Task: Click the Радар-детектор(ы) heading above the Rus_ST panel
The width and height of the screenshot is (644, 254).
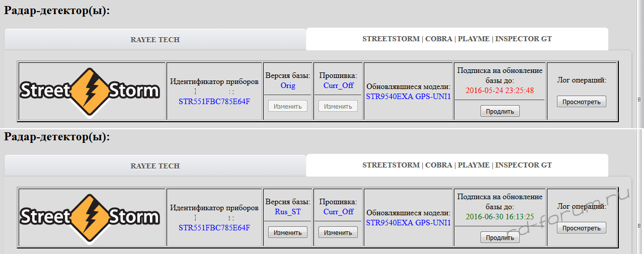Action: click(x=57, y=137)
